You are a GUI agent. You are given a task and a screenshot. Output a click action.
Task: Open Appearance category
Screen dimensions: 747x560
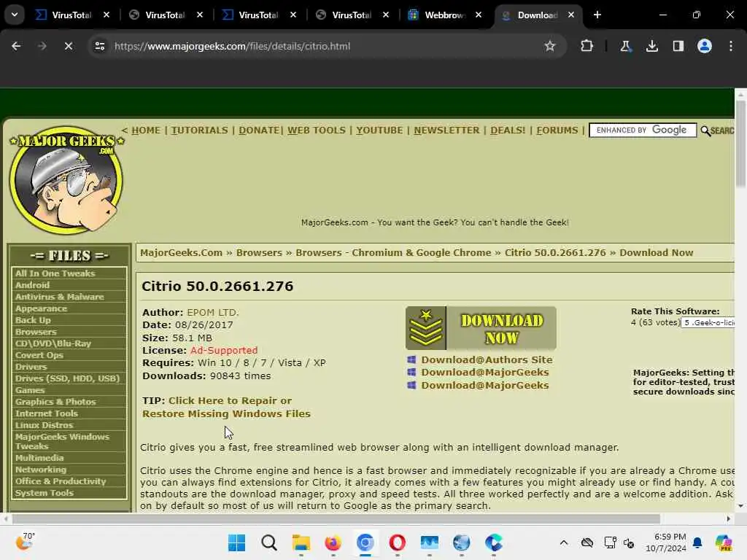tap(41, 308)
